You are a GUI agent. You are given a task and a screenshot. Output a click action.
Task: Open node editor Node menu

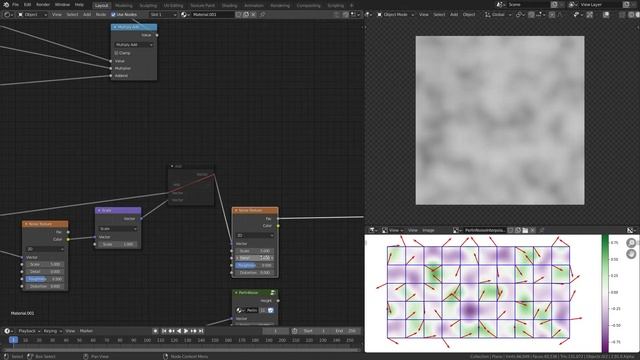pos(101,15)
